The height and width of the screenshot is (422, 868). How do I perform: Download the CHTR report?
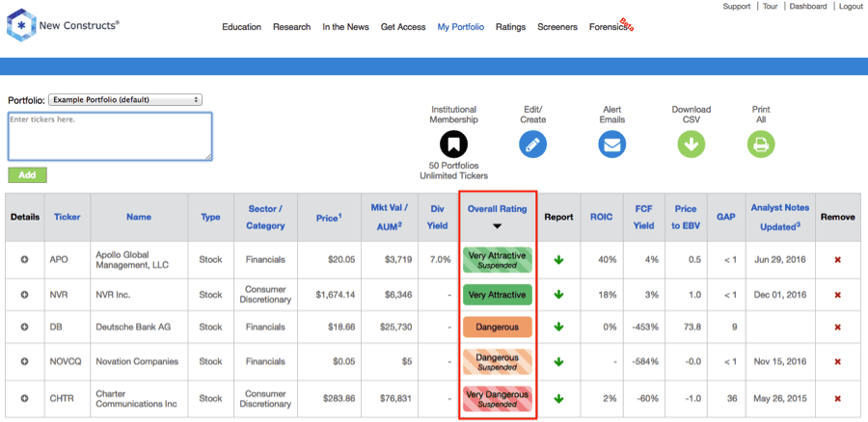[x=558, y=398]
